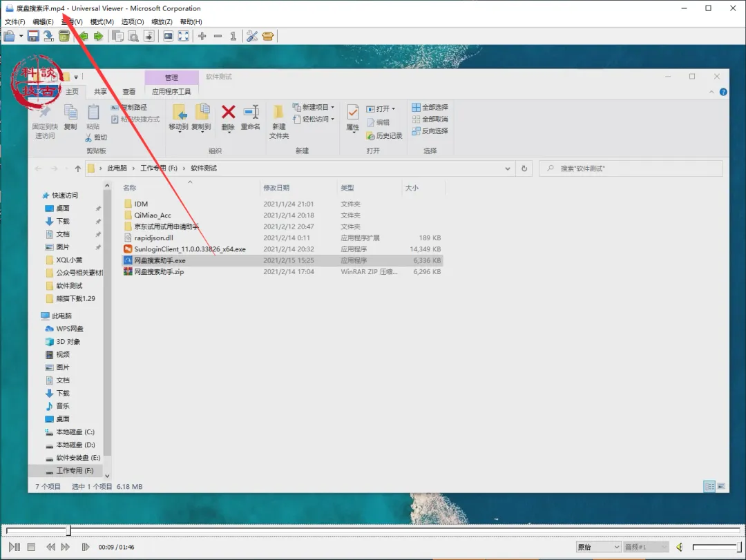Click the fast-forward double-right-arrow button

(66, 547)
